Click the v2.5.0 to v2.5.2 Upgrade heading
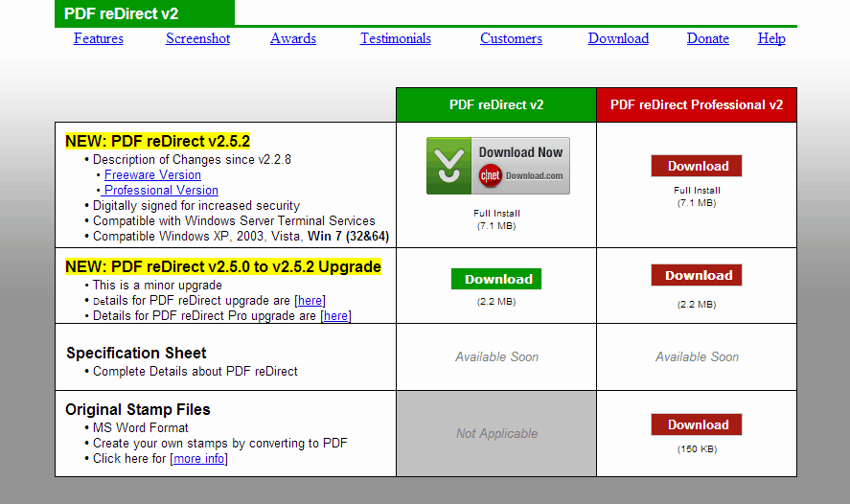The width and height of the screenshot is (850, 504). 222,266
